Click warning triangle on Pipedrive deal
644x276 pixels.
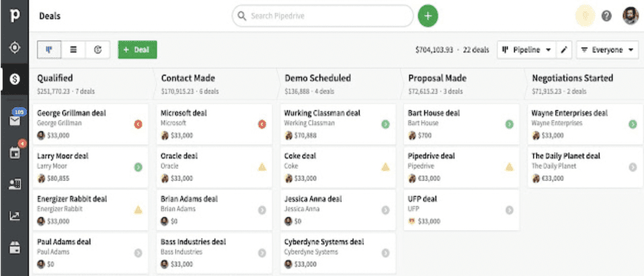point(510,167)
